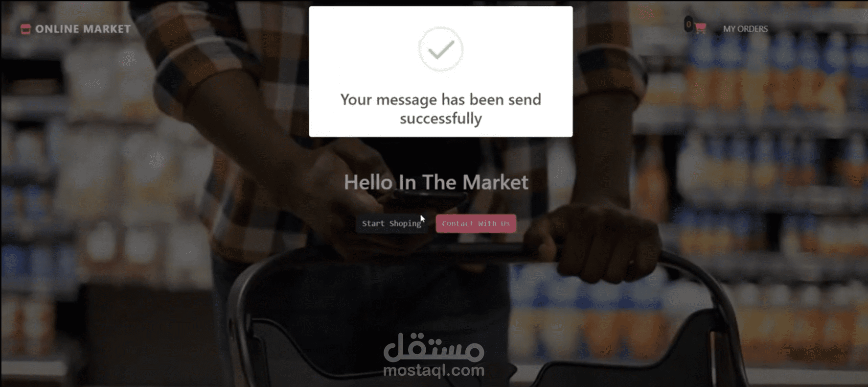Click the mostaql Arabic logo watermark
868x387 pixels.
[434, 347]
